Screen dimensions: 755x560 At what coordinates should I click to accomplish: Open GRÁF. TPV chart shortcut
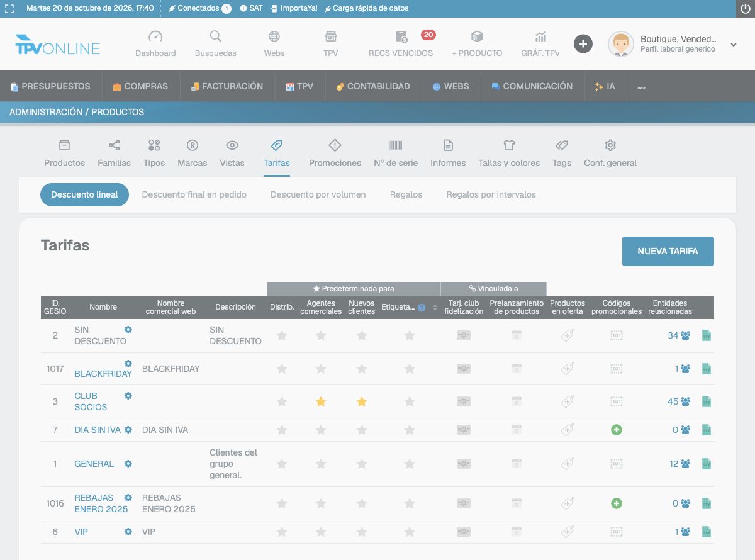[540, 44]
